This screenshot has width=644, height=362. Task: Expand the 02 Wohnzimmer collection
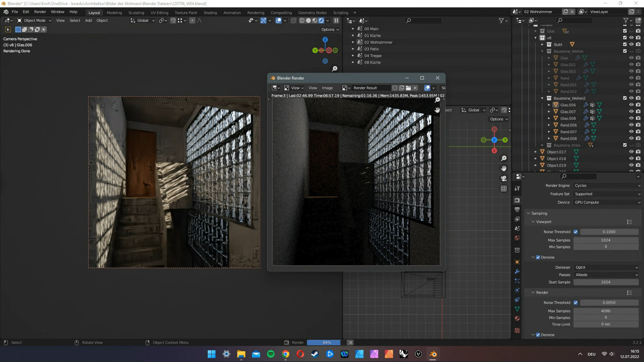(x=353, y=42)
